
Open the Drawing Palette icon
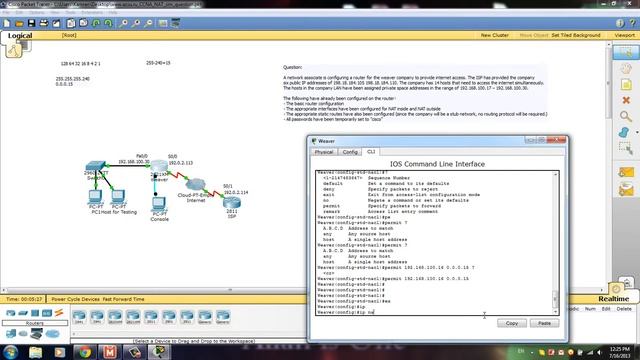tap(163, 24)
